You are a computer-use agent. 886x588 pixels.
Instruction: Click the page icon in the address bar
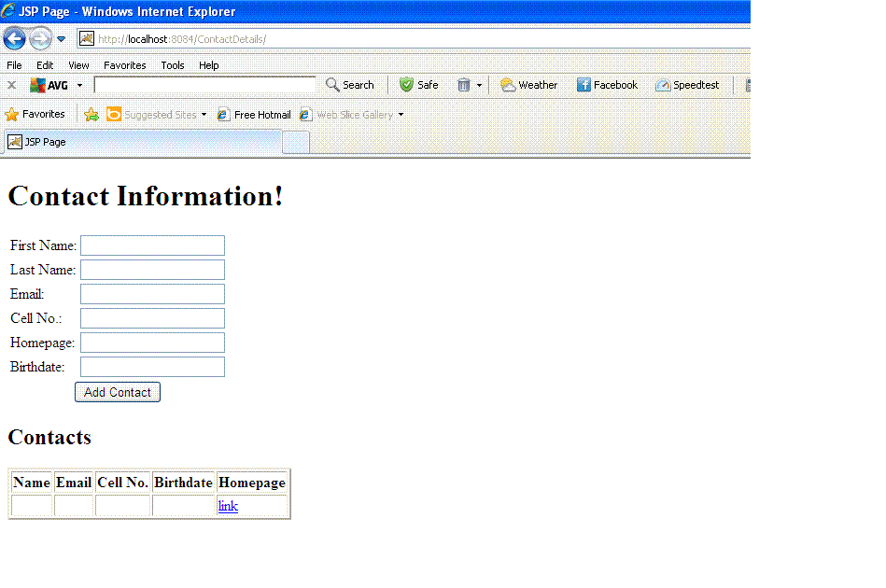pyautogui.click(x=87, y=38)
